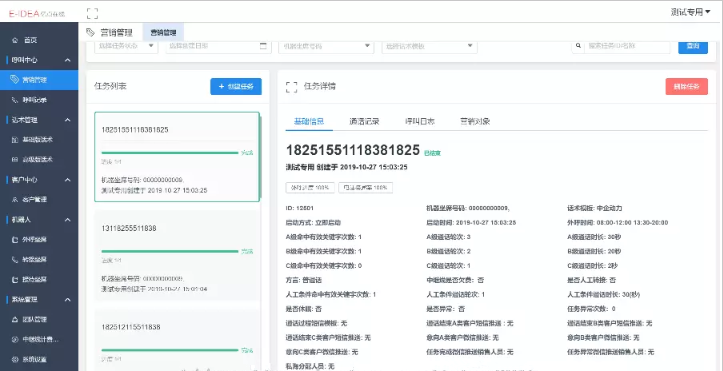Click progress bar of task 18251551118381825
This screenshot has width=723, height=371.
pyautogui.click(x=170, y=153)
